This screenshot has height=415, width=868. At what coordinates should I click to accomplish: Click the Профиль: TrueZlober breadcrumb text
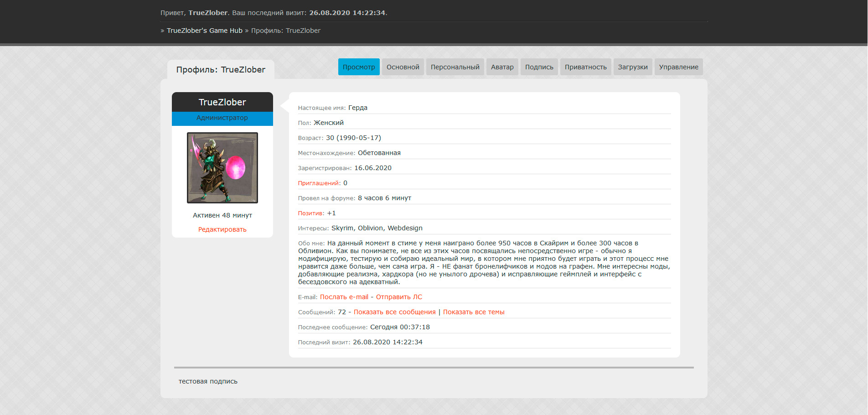click(x=286, y=31)
